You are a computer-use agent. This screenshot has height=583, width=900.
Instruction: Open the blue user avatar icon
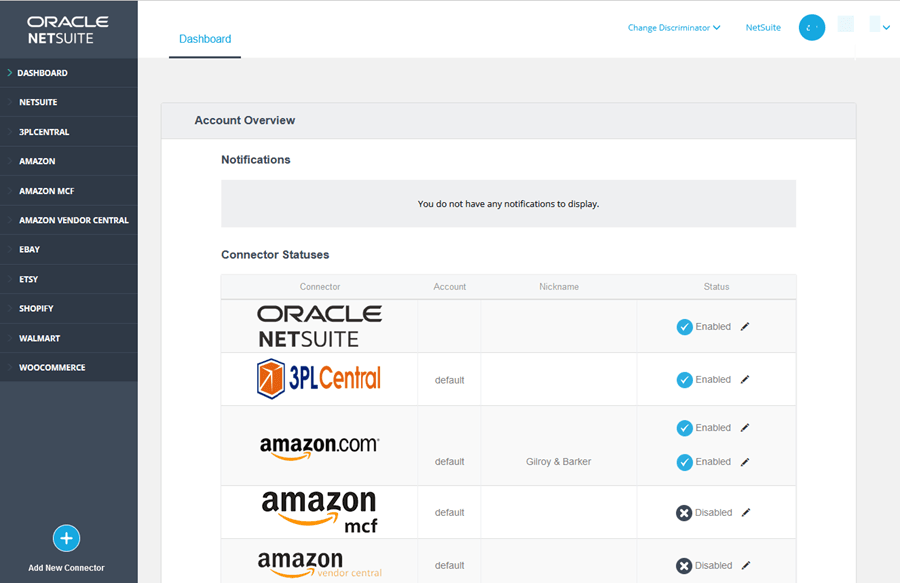(x=812, y=28)
